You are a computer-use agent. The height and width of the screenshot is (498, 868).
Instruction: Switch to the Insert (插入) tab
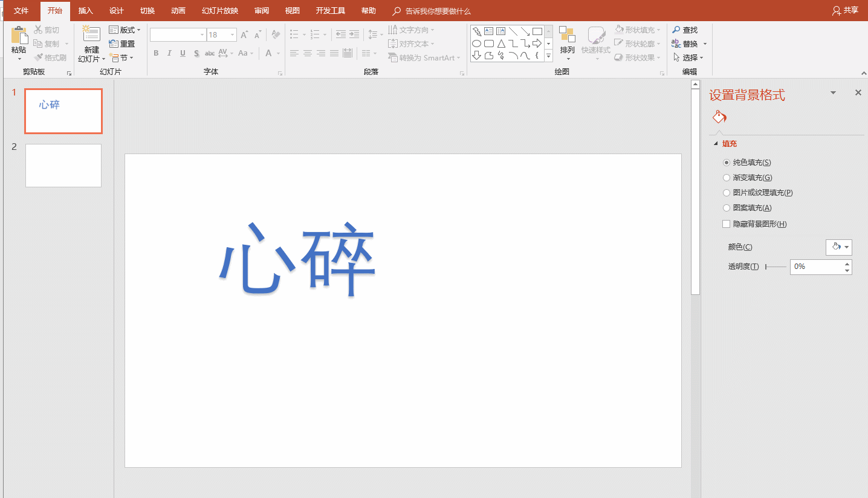(x=86, y=11)
